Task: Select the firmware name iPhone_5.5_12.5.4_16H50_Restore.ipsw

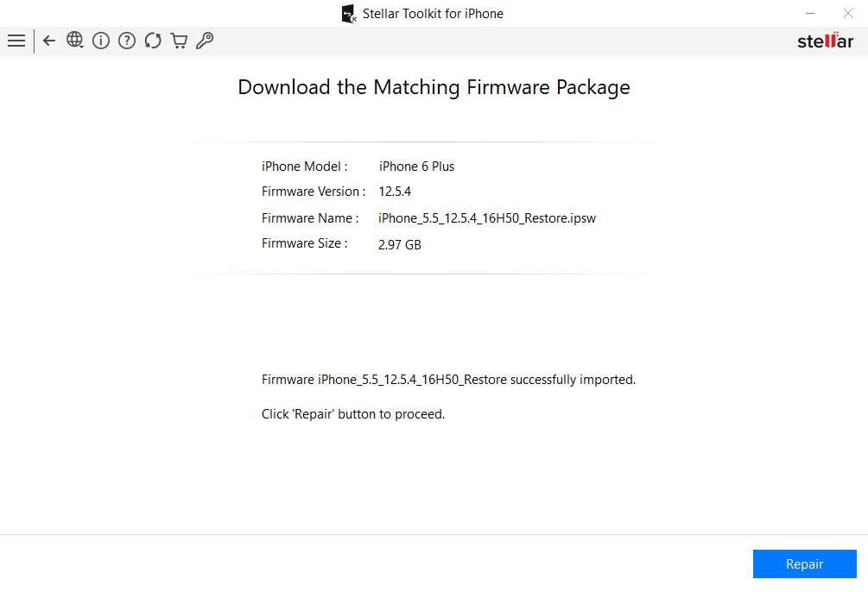Action: click(x=487, y=218)
